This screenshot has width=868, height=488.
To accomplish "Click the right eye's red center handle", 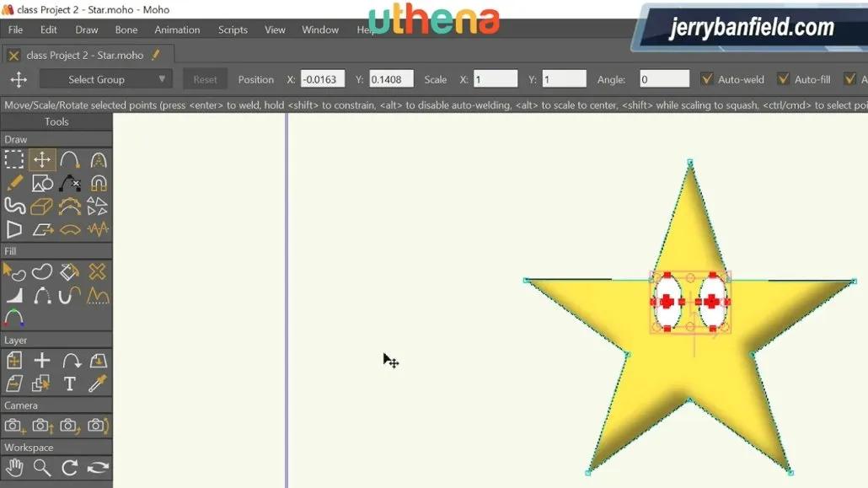I will [712, 302].
